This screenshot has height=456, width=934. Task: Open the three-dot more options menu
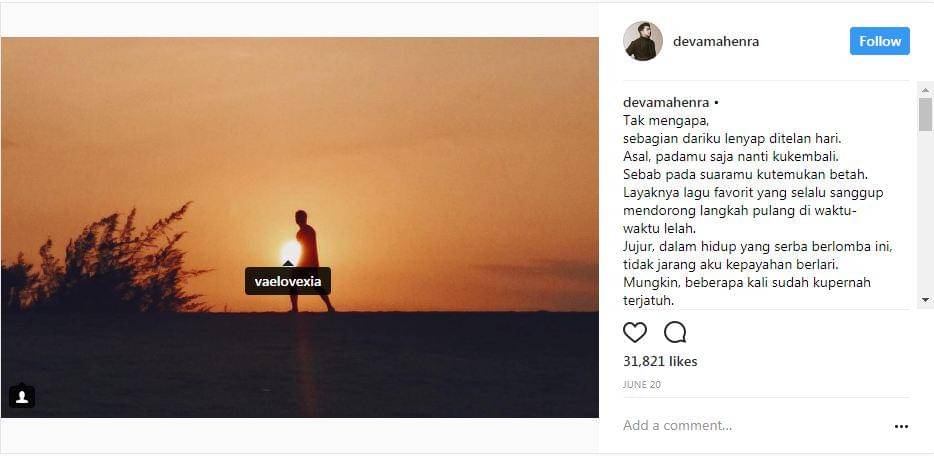901,426
